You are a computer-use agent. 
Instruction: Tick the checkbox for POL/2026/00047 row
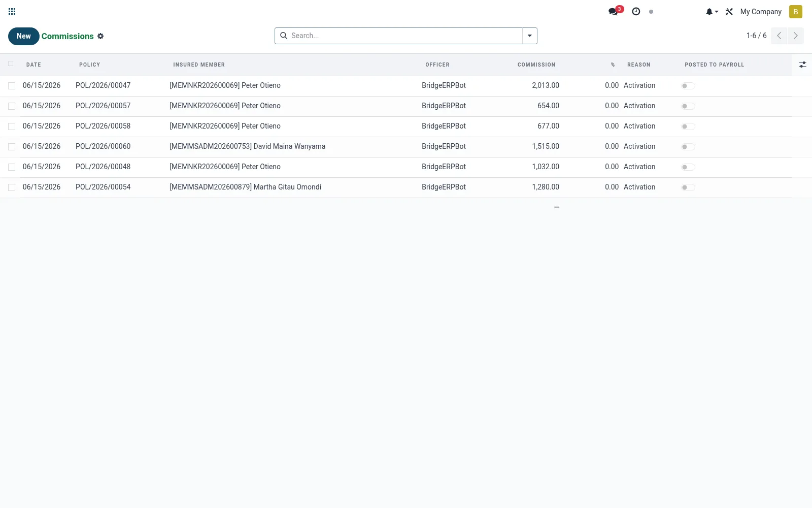(x=12, y=86)
